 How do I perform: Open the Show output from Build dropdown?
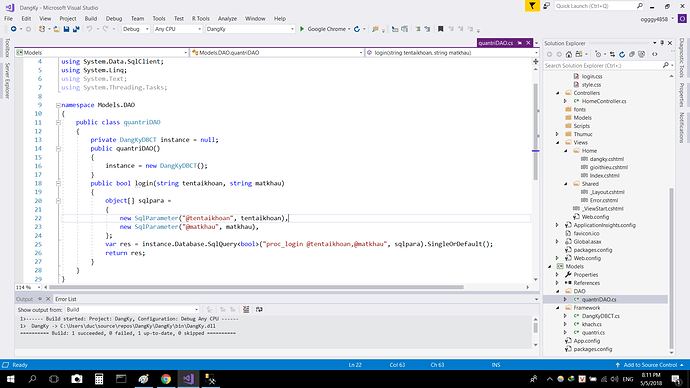132,310
